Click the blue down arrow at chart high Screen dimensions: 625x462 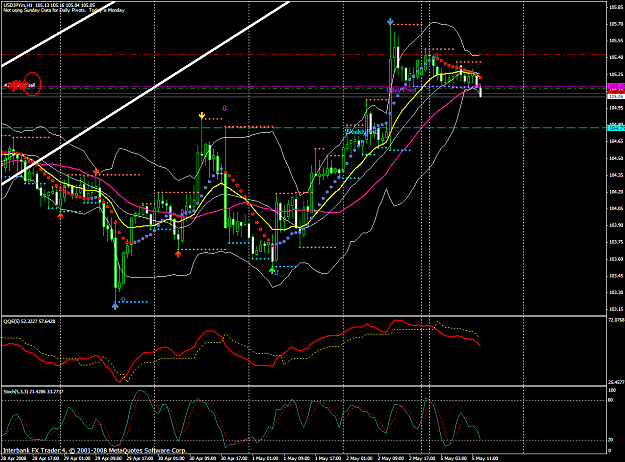(391, 21)
